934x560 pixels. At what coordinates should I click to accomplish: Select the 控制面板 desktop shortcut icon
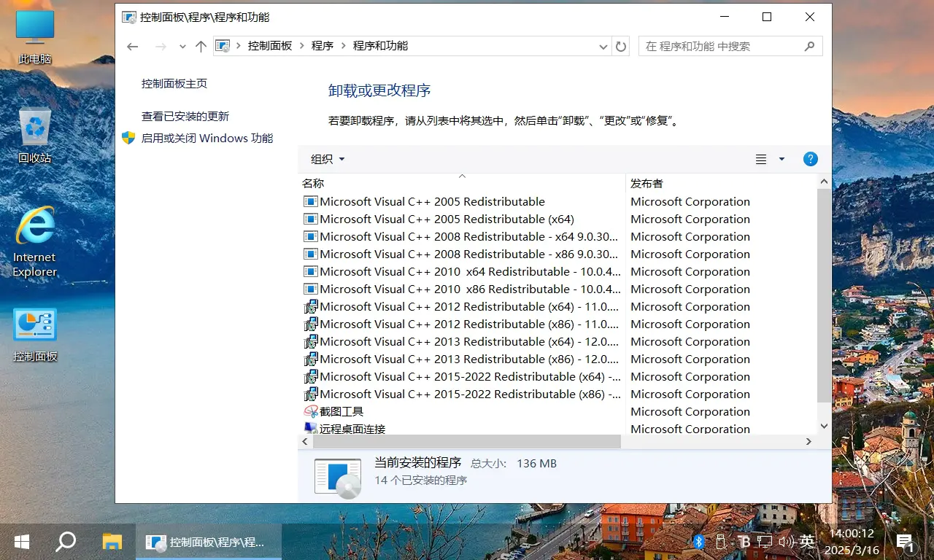click(35, 335)
